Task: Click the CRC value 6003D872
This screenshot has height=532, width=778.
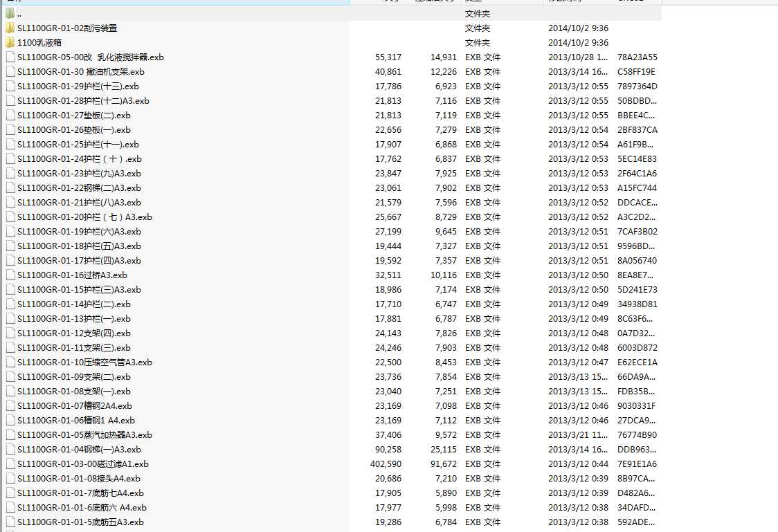Action: [x=637, y=347]
